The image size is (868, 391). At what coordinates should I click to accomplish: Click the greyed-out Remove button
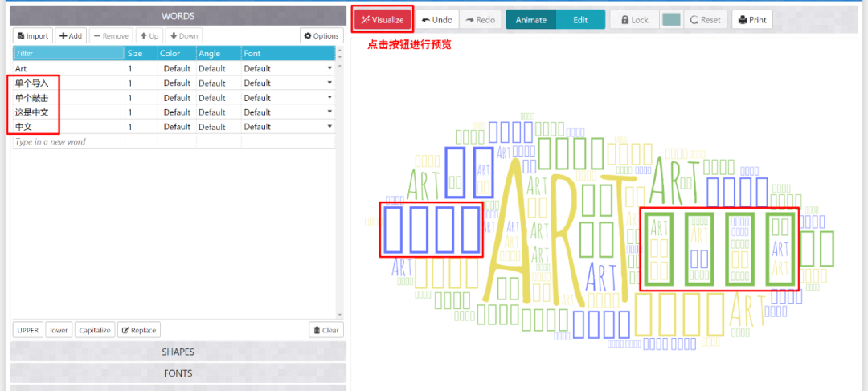click(111, 36)
